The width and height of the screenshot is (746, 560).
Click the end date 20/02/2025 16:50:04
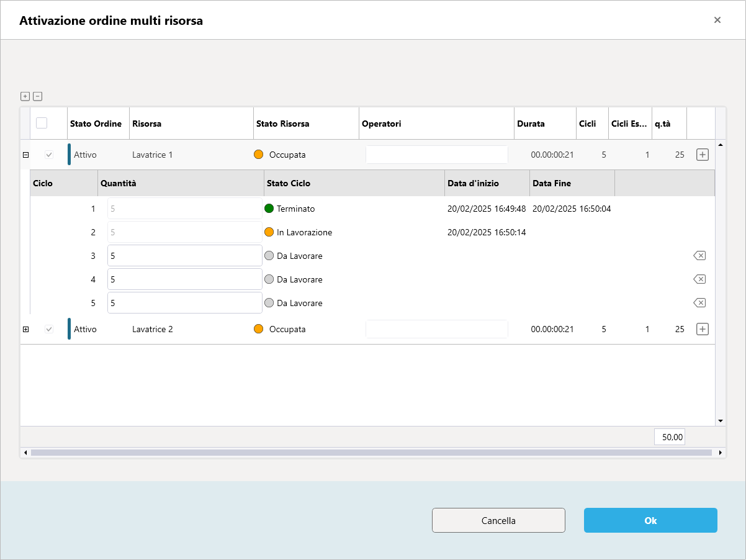572,209
